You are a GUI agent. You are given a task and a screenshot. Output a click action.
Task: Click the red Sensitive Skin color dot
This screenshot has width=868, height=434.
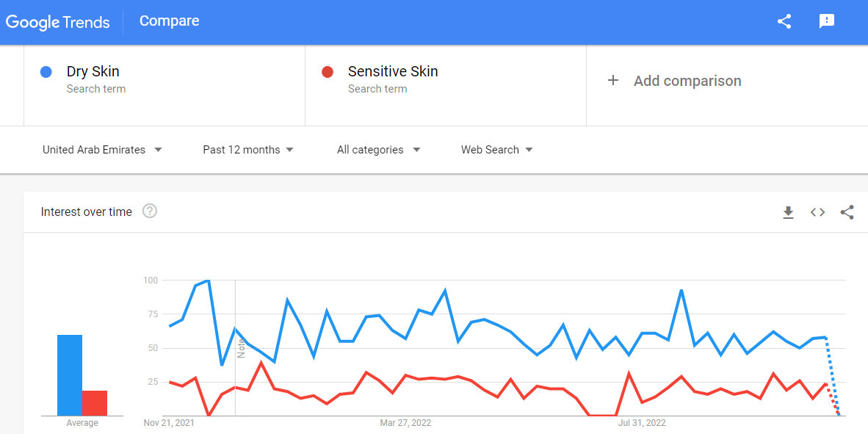pos(328,72)
